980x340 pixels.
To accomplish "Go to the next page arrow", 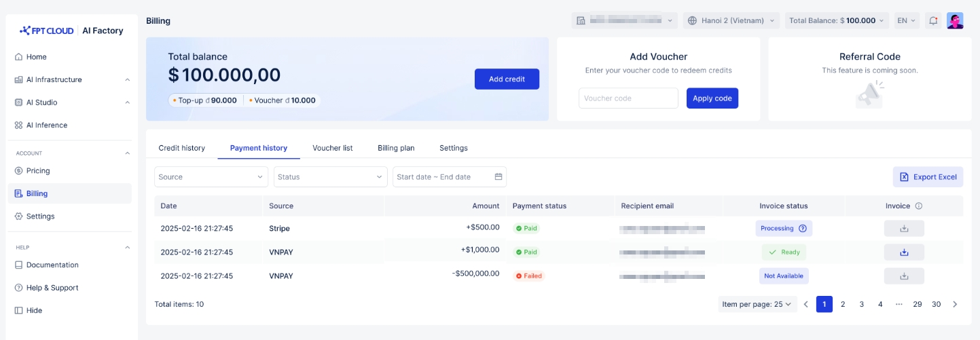I will tap(955, 305).
